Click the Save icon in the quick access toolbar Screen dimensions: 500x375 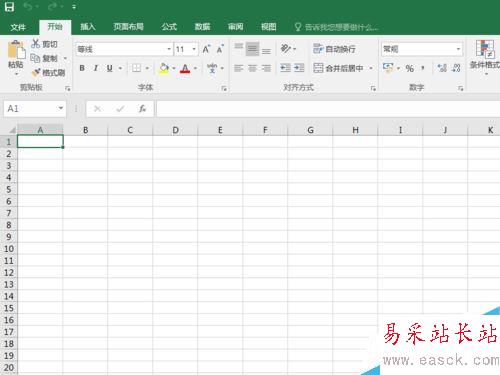(x=9, y=7)
